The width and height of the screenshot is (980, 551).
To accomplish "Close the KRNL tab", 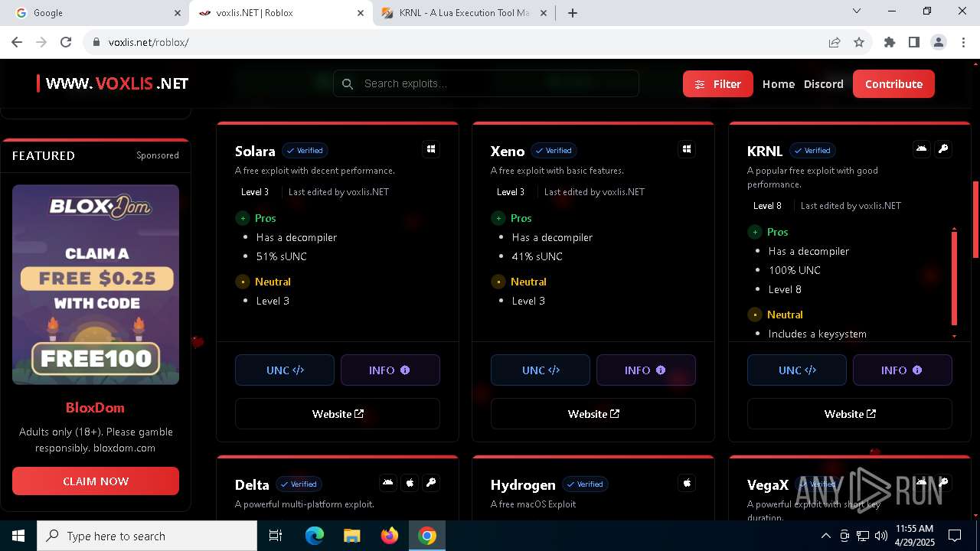I will pos(544,13).
